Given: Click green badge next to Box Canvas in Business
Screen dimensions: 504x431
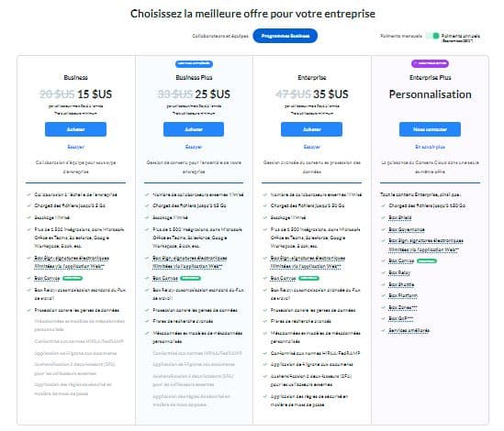Looking at the screenshot, I should coord(73,278).
